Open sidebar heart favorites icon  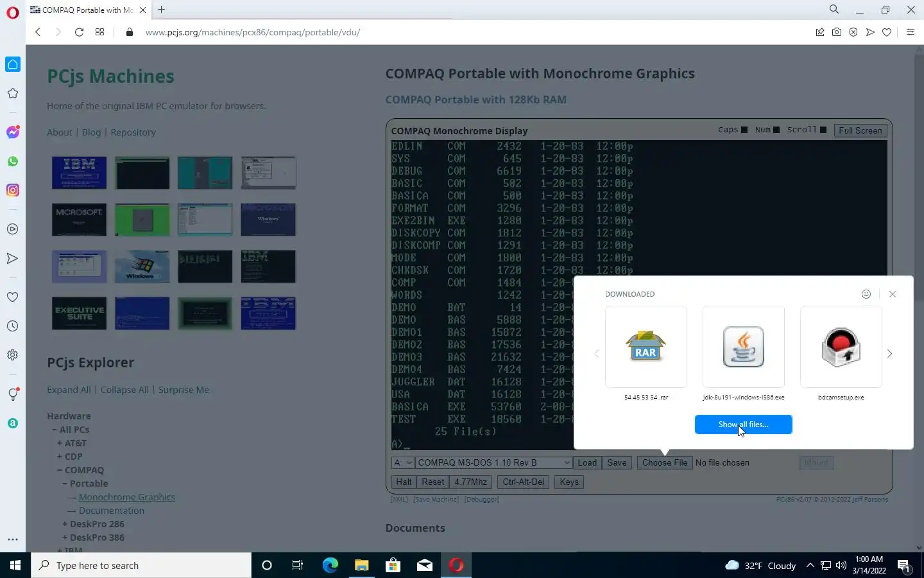click(x=13, y=297)
